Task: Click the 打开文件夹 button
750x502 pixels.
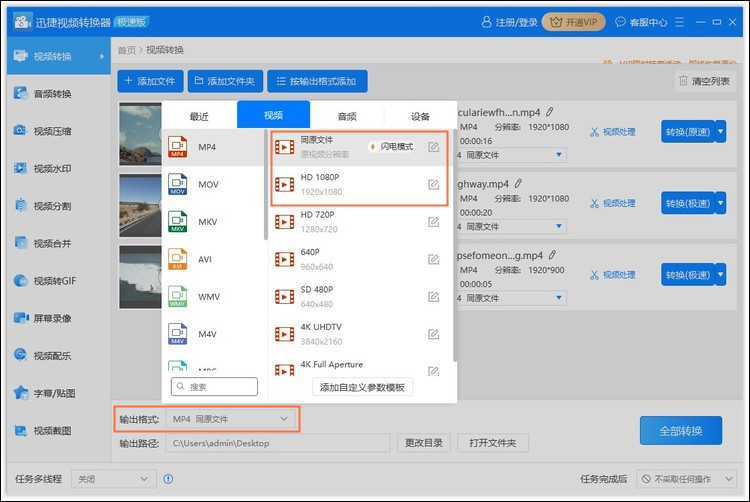Action: [x=493, y=443]
